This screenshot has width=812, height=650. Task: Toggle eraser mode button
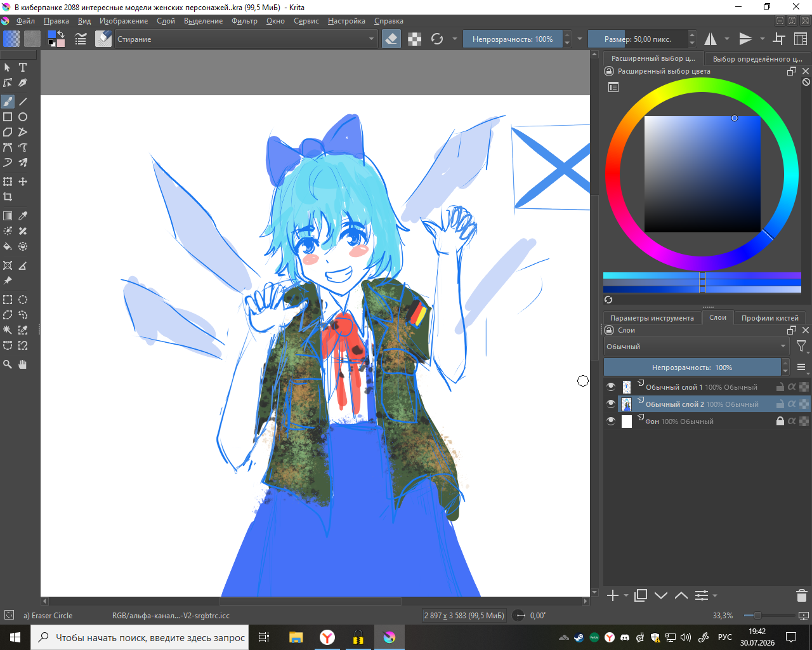coord(391,39)
